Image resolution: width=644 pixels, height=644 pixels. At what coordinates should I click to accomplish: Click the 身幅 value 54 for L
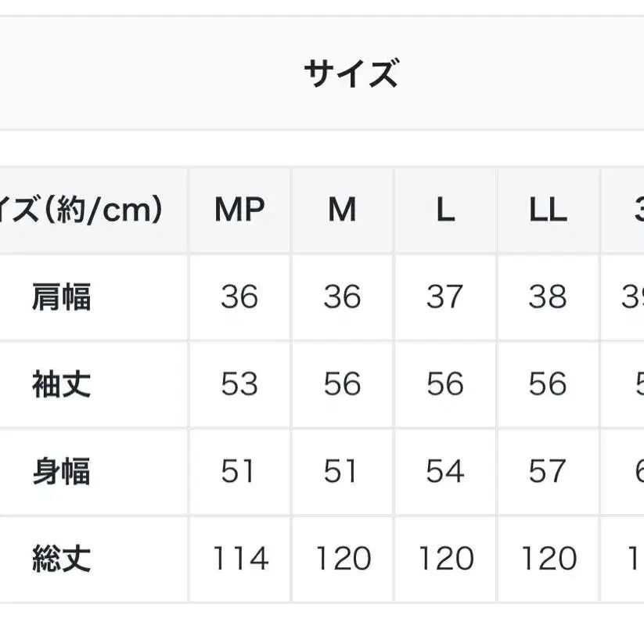coord(445,472)
